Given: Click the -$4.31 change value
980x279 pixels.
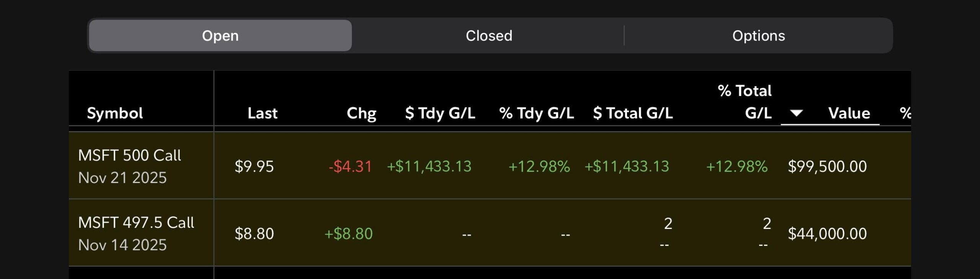Looking at the screenshot, I should point(350,167).
